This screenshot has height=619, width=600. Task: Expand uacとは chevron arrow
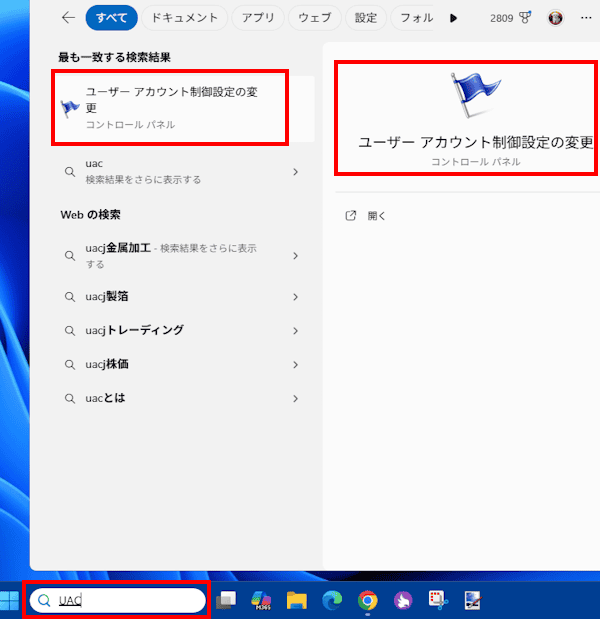point(295,399)
